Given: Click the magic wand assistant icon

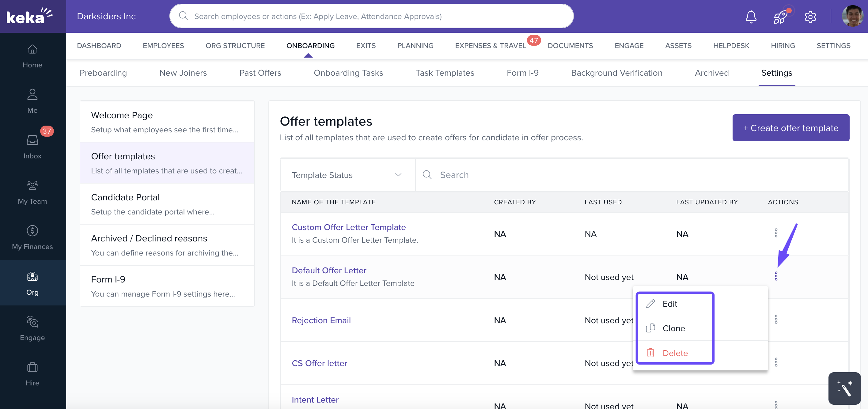Looking at the screenshot, I should [844, 388].
